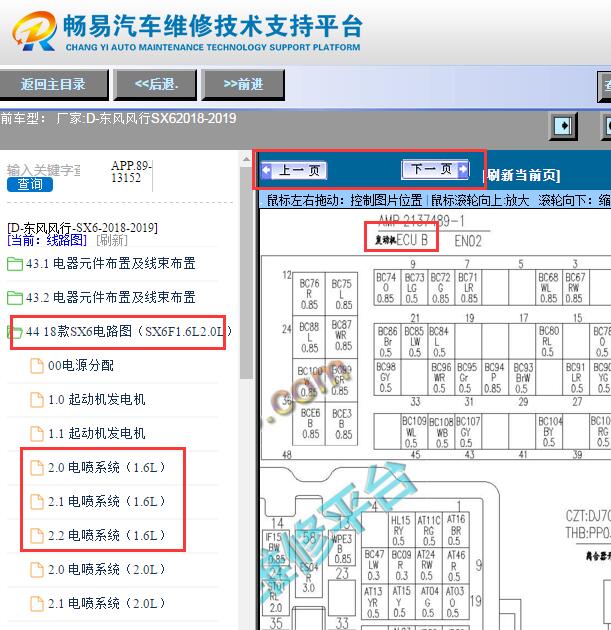Open folder 43.2 电器元件布置及线束布置
611x630 pixels.
[x=110, y=297]
